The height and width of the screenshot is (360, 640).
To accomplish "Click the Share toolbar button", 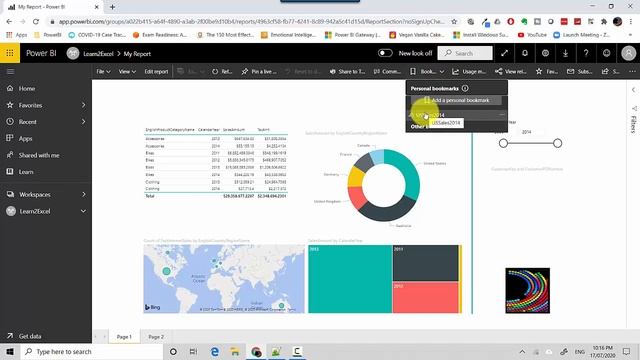I will coord(611,71).
